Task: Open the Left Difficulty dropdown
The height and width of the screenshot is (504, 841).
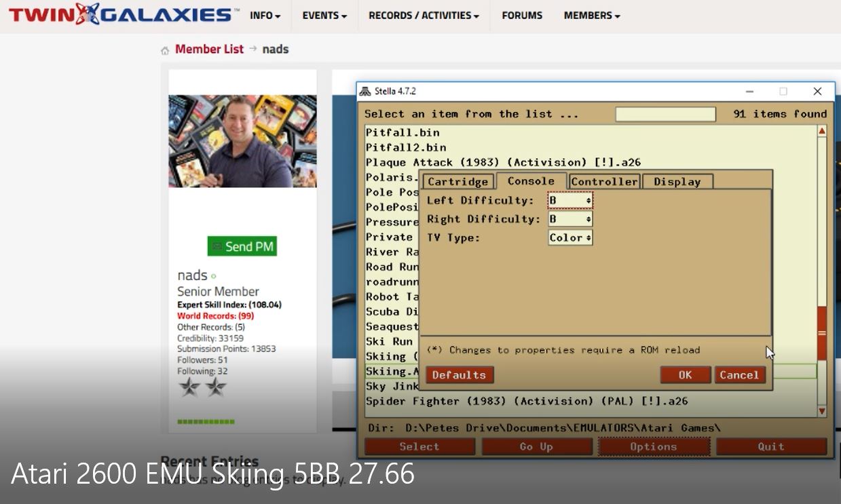Action: [x=570, y=200]
